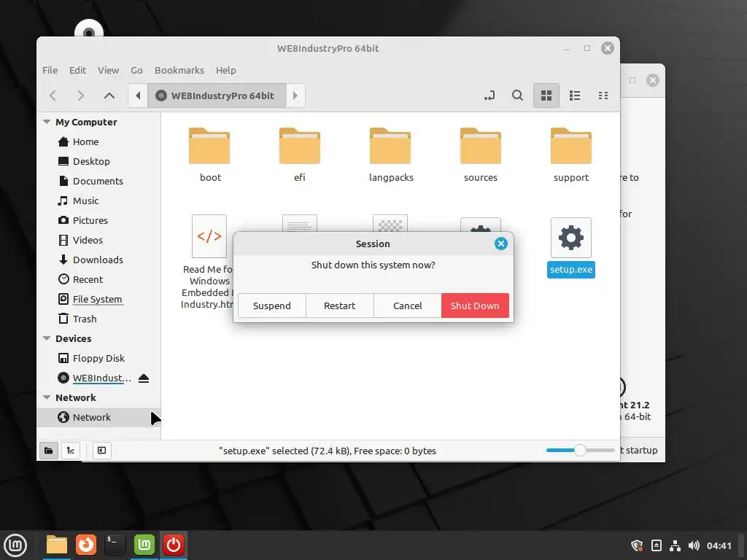This screenshot has width=747, height=560.
Task: Switch to list view
Action: tap(575, 96)
